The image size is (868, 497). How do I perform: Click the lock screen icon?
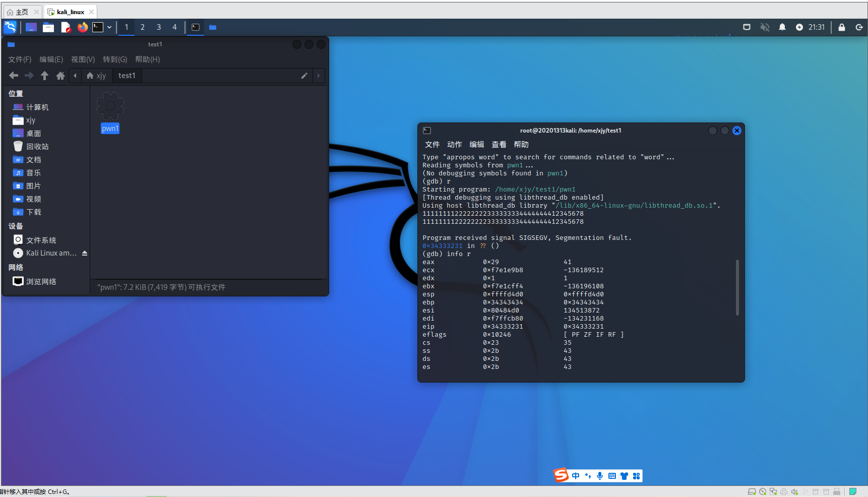click(x=842, y=27)
